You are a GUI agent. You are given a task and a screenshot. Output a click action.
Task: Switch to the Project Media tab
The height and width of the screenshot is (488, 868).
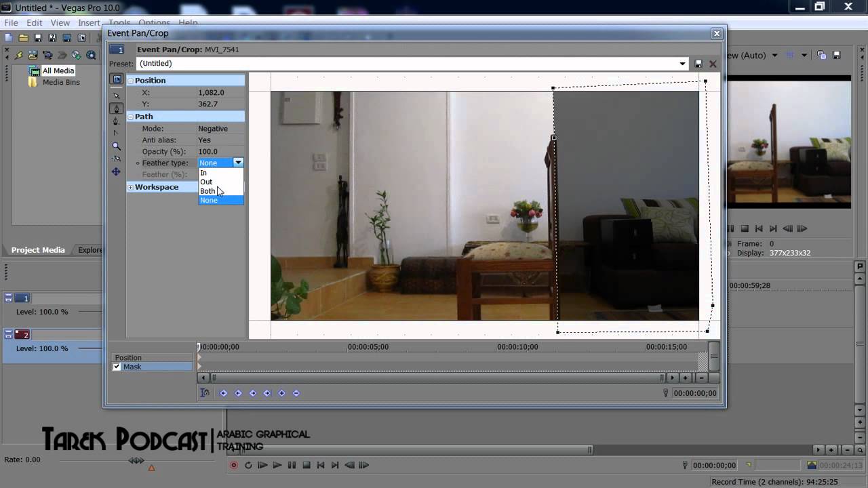coord(38,250)
